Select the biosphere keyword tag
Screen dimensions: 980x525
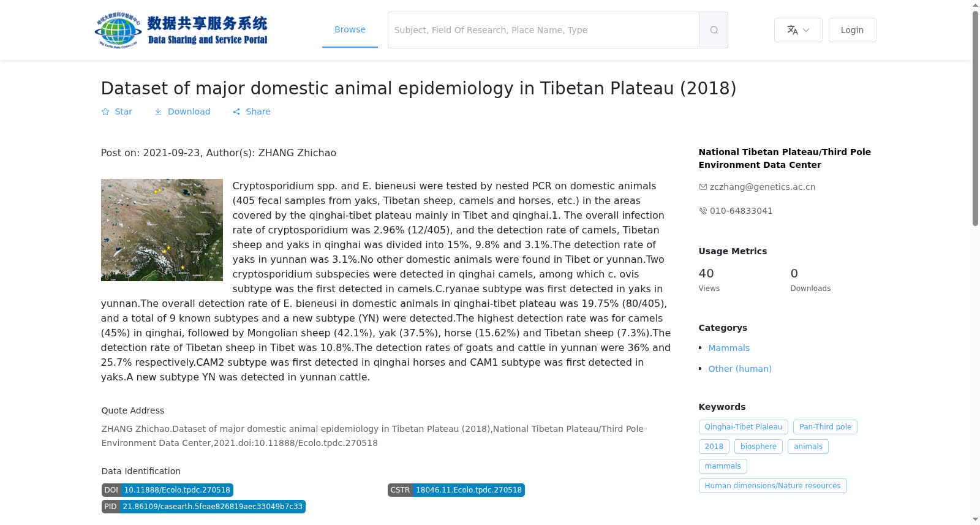coord(758,447)
